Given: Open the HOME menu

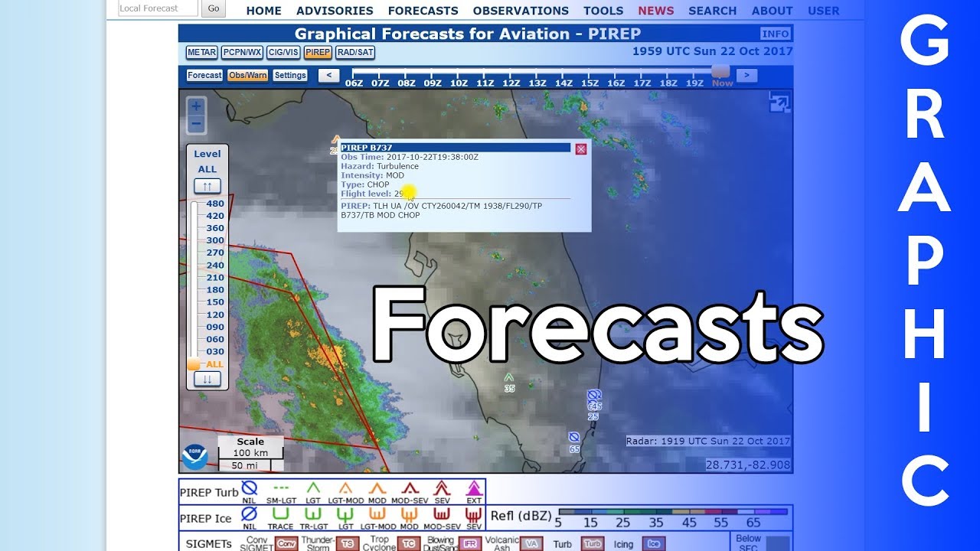Looking at the screenshot, I should [264, 11].
